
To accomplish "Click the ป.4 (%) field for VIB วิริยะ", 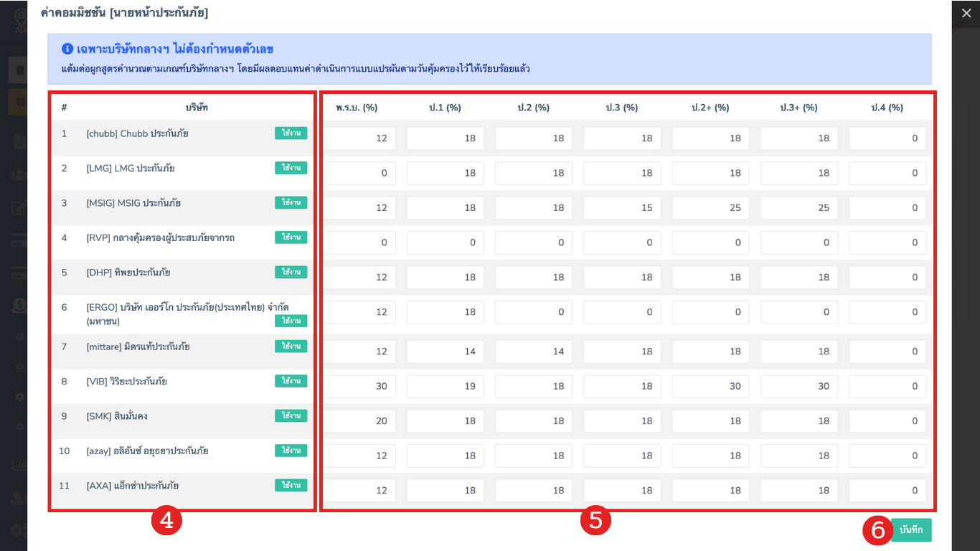I will click(887, 386).
